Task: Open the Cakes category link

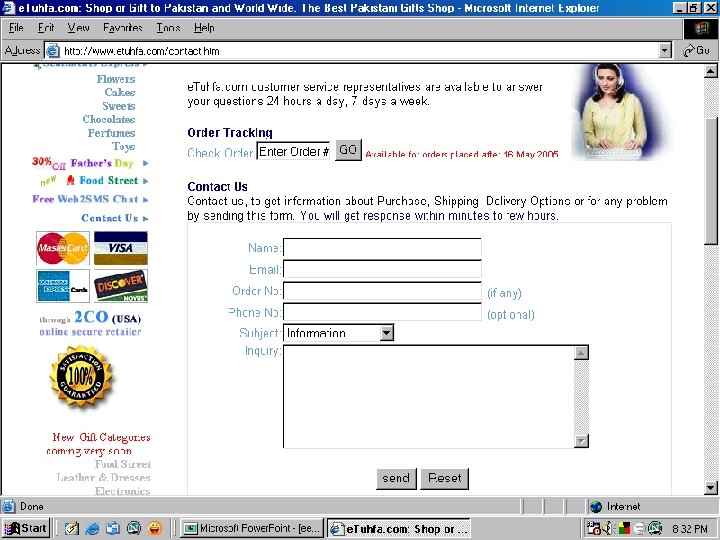Action: coord(120,92)
